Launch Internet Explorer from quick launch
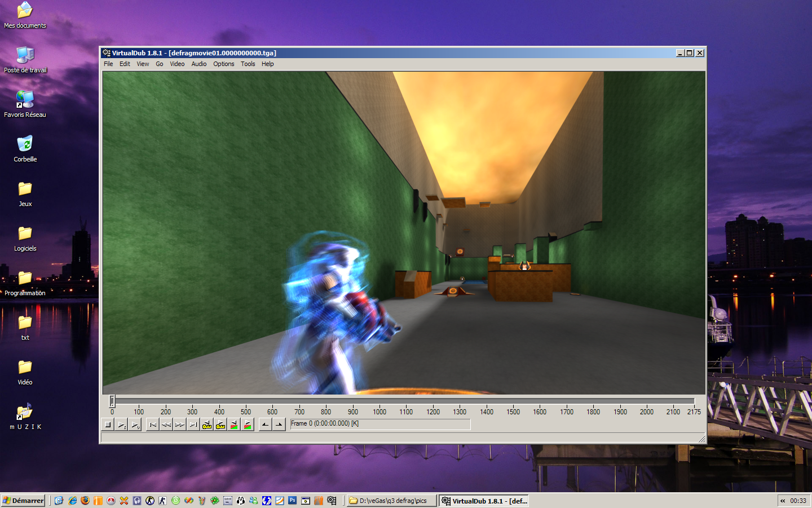Screen dimensions: 812x508 [x=72, y=501]
